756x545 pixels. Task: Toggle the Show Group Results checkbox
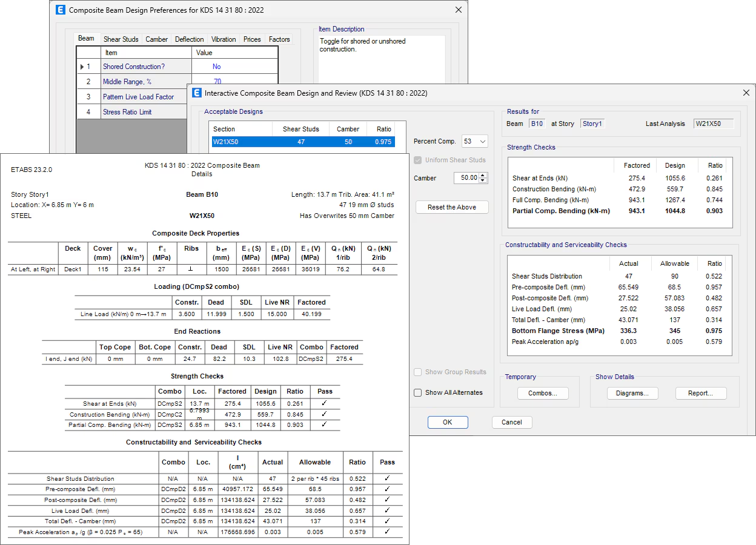[x=418, y=372]
